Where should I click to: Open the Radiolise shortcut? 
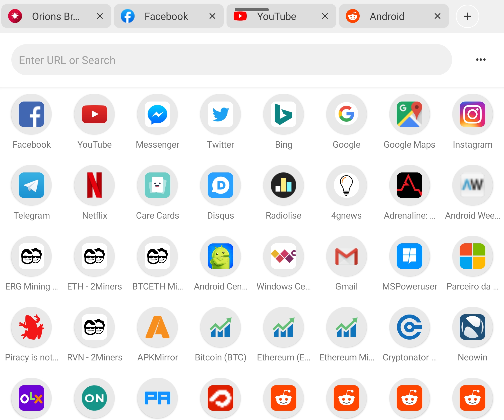point(283,185)
